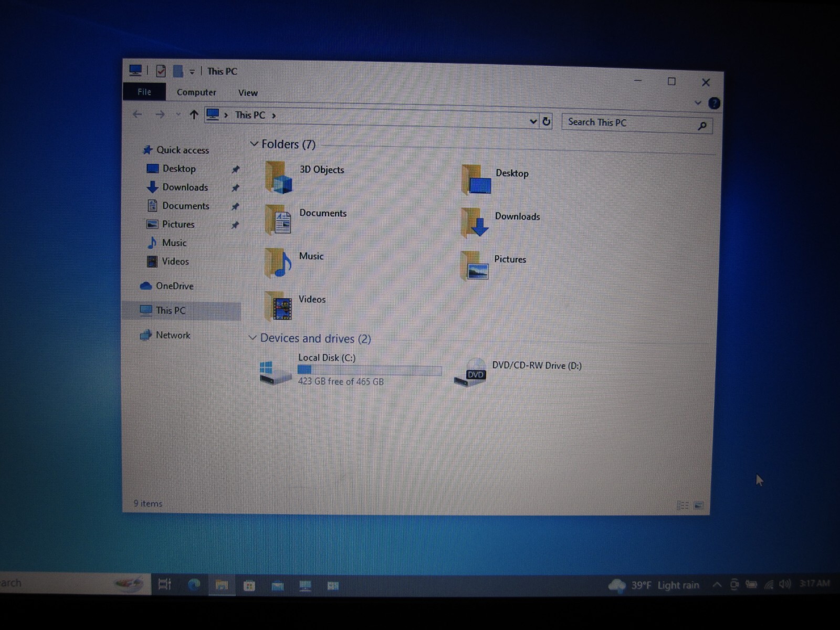
Task: Click the '423 GB free of 465 GB' text
Action: pos(341,382)
